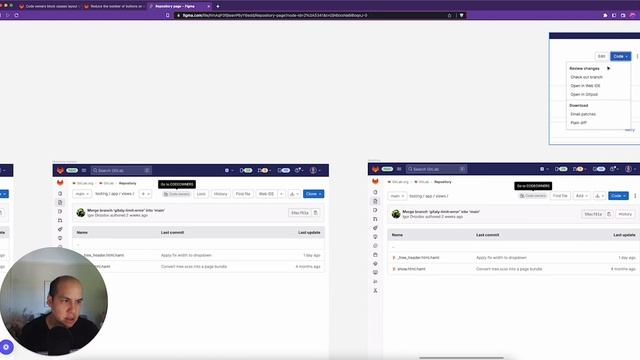Select 'Open in Gitpod' in Code menu
640x360 pixels.
coord(584,94)
